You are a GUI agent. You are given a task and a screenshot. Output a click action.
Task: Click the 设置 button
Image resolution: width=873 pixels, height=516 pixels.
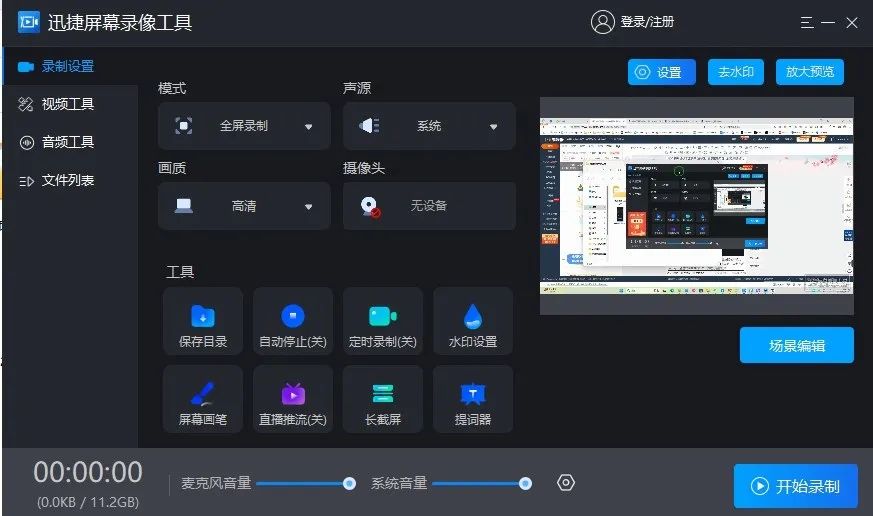pyautogui.click(x=661, y=72)
